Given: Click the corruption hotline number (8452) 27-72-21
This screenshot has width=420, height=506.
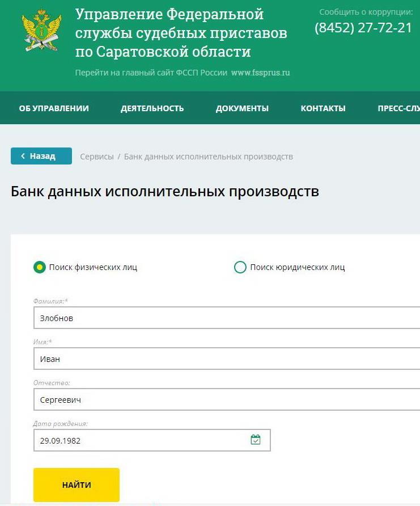Looking at the screenshot, I should (x=363, y=28).
